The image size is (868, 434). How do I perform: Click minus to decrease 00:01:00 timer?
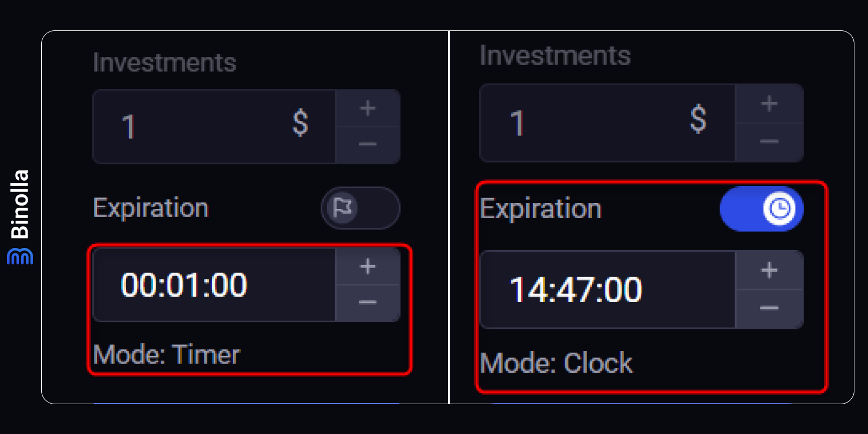pyautogui.click(x=368, y=302)
